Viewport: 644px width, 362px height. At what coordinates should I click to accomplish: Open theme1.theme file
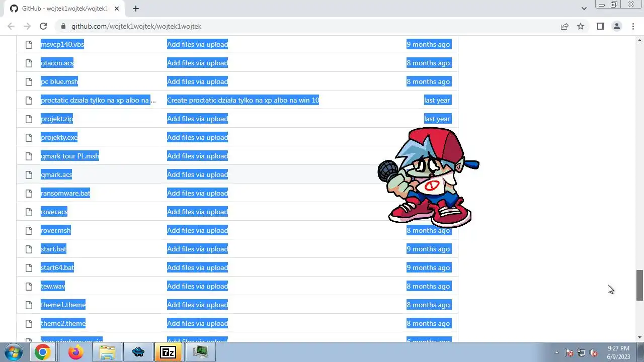(x=63, y=305)
